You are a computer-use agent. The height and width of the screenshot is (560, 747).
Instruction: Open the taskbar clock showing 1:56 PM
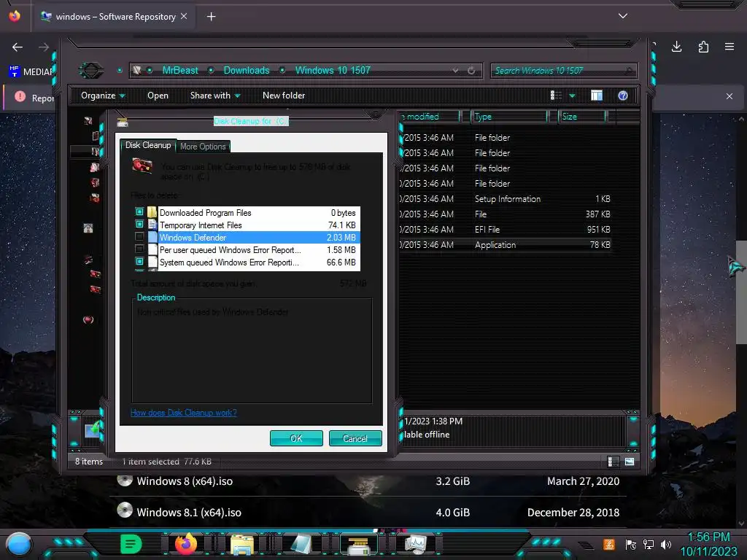pos(708,544)
